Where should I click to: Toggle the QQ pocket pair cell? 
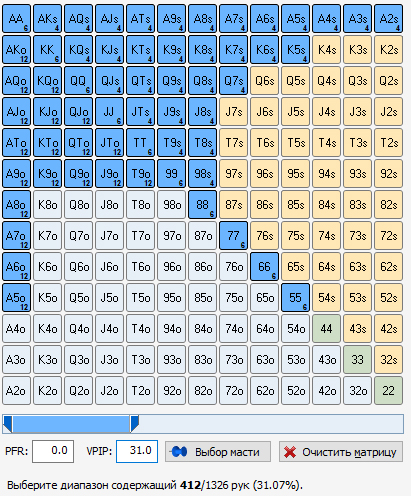78,81
